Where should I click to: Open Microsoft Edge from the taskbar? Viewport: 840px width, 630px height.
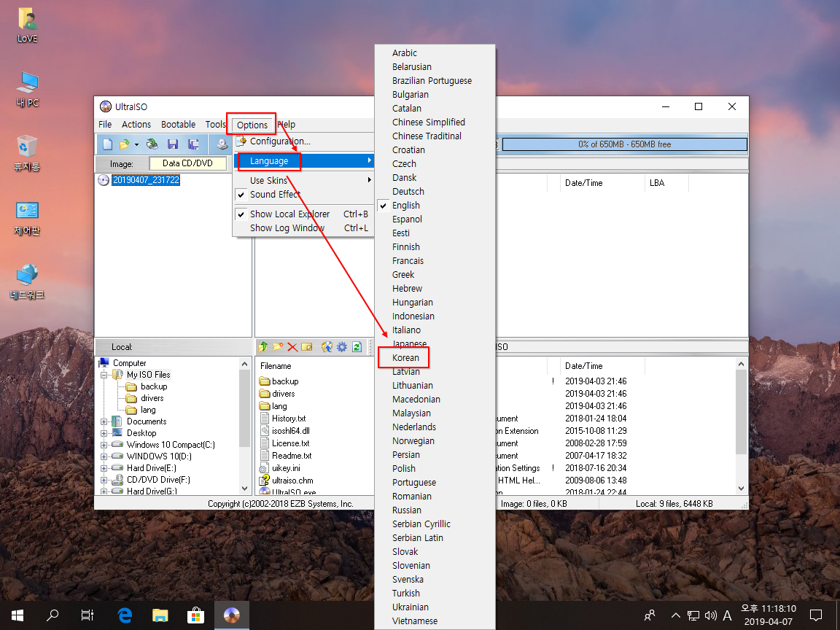pyautogui.click(x=124, y=615)
